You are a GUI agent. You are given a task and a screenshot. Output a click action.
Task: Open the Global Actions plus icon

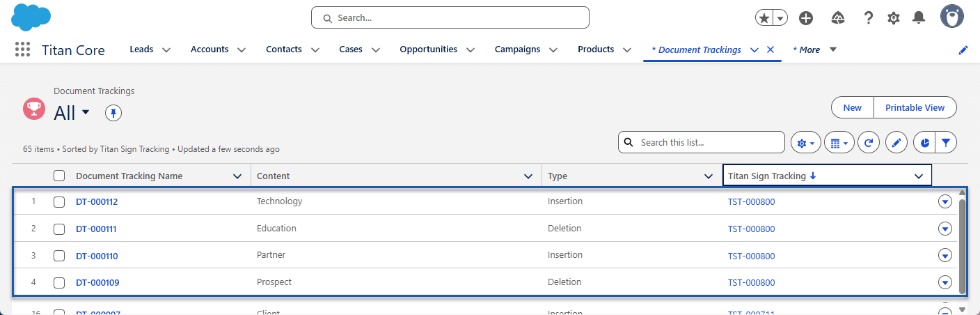coord(806,19)
